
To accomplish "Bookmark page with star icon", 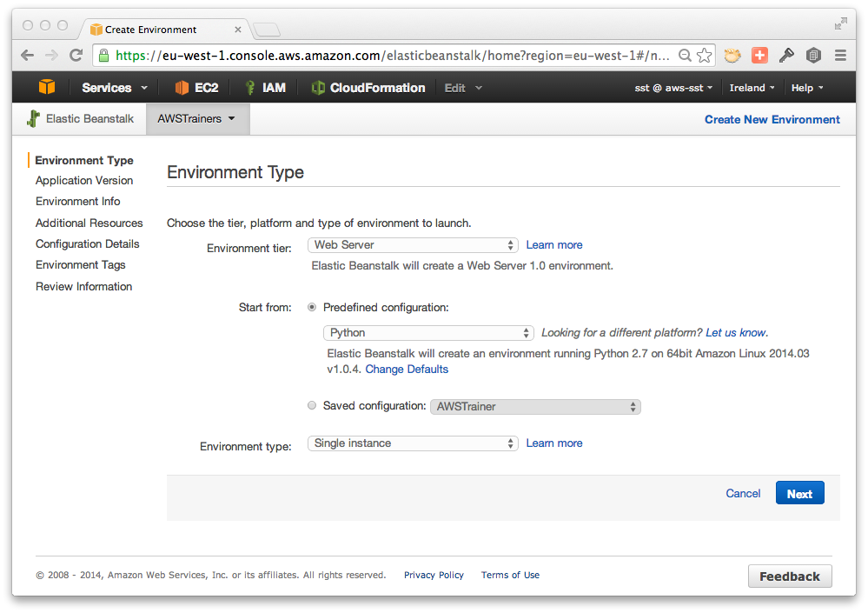I will [x=704, y=56].
